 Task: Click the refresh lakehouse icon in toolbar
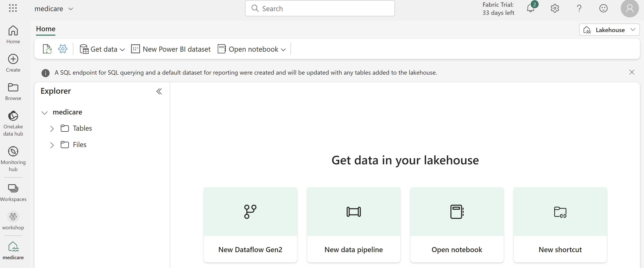[47, 49]
